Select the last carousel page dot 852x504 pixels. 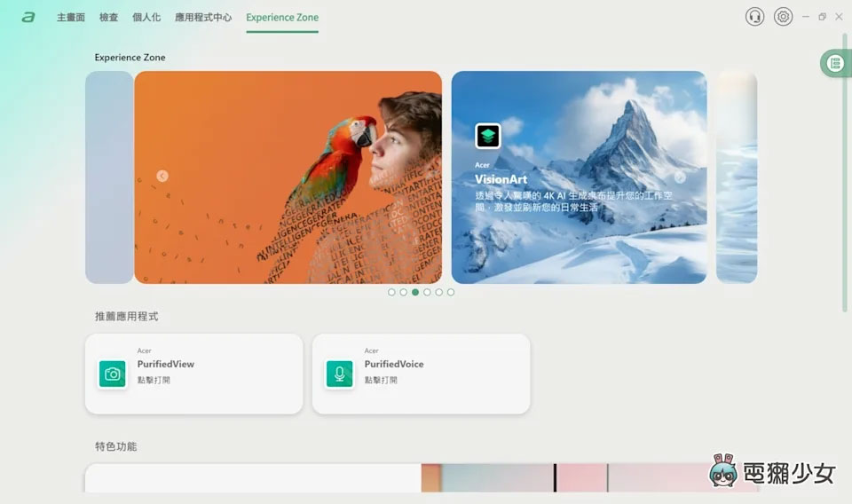click(451, 292)
